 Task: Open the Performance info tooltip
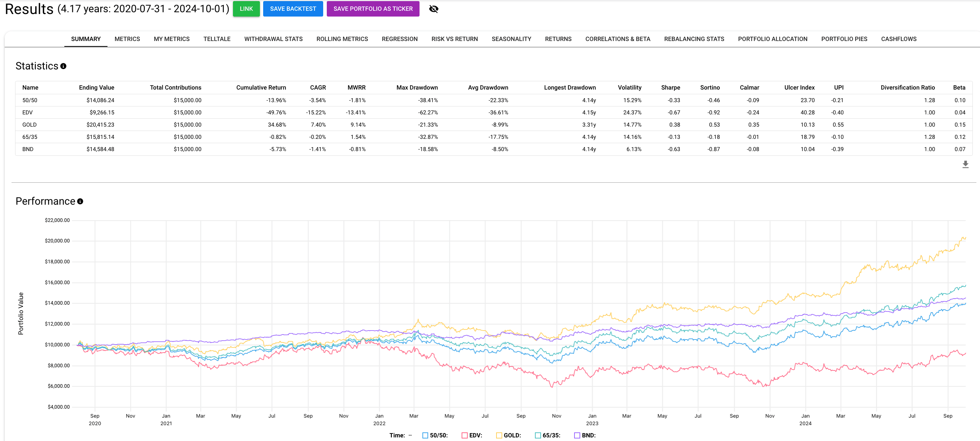80,201
